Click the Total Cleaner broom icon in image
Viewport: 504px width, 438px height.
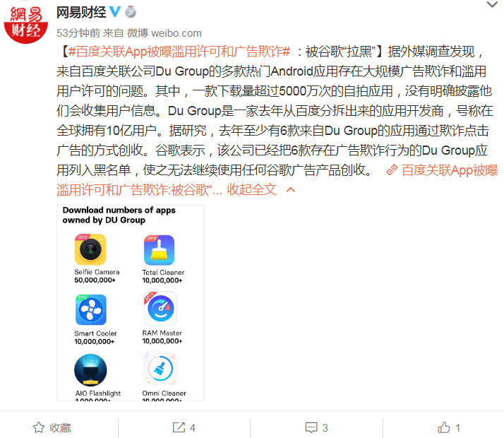(x=159, y=250)
